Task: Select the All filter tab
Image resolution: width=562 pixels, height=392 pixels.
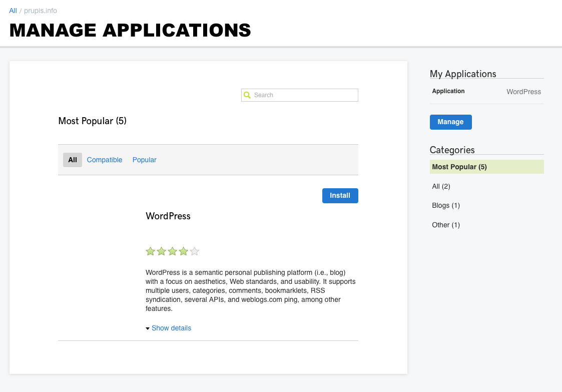Action: click(73, 160)
